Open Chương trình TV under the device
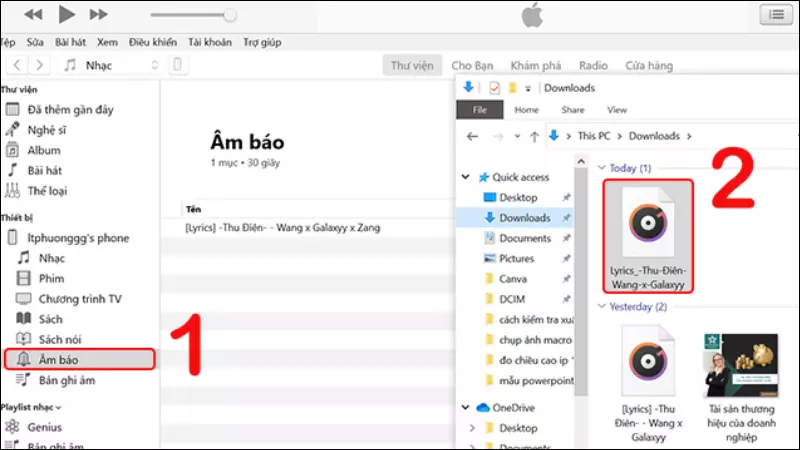The width and height of the screenshot is (800, 450). (x=80, y=299)
